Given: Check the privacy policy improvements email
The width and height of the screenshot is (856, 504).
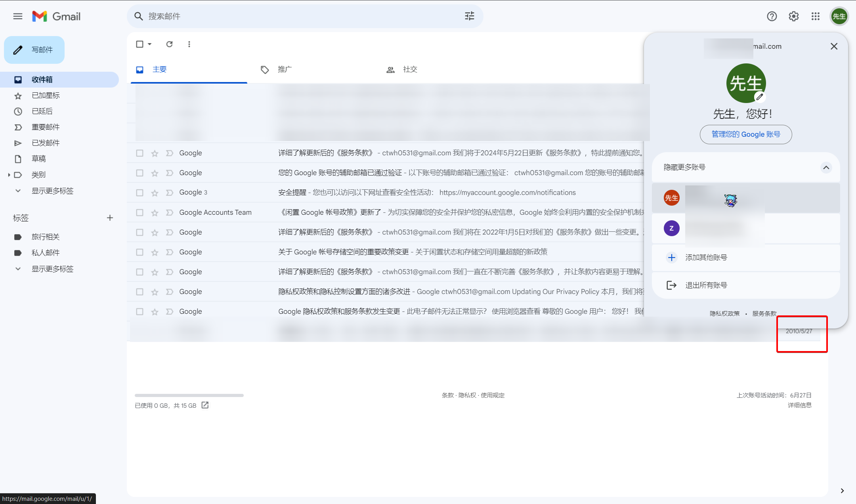Looking at the screenshot, I should 139,292.
